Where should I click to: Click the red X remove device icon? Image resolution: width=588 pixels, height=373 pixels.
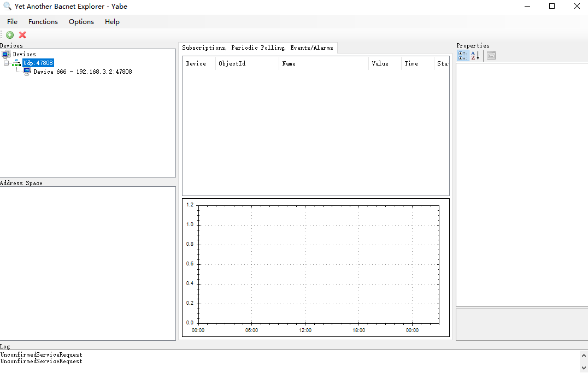(22, 35)
